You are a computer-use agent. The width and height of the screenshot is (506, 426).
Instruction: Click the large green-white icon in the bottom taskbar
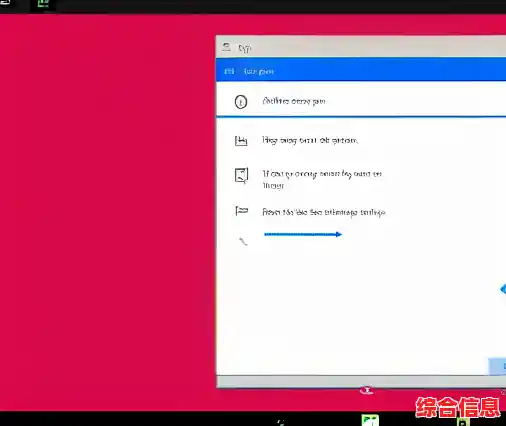pos(370,420)
